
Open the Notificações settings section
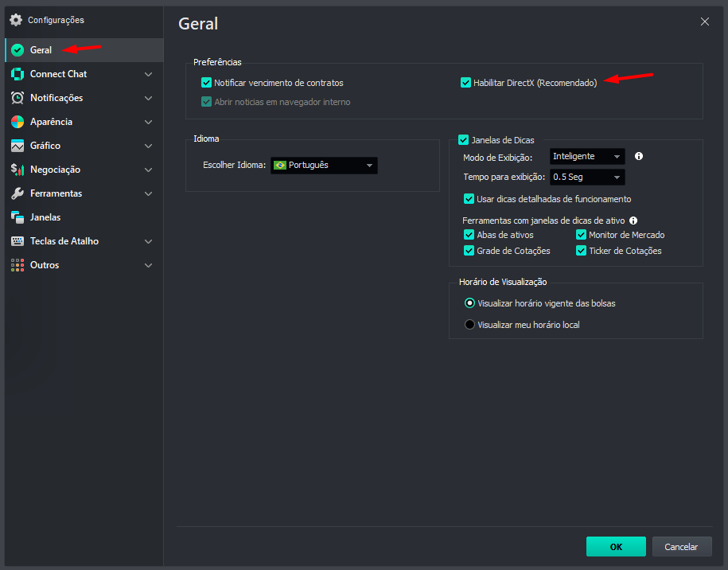(84, 98)
